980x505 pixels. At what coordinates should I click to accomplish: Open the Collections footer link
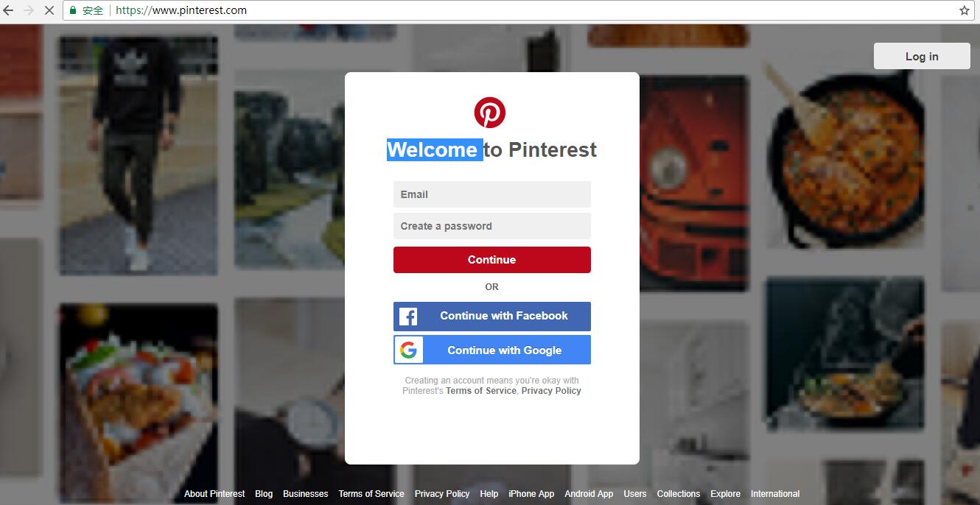click(679, 494)
